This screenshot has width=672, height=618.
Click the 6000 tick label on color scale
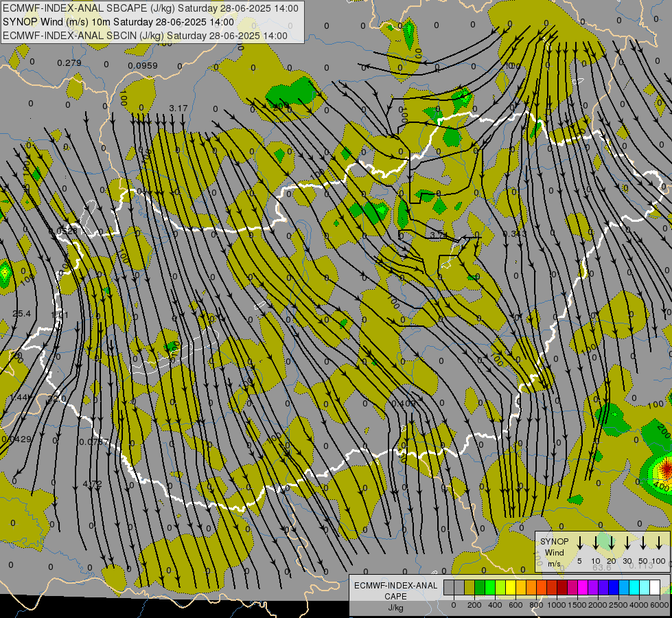660,605
